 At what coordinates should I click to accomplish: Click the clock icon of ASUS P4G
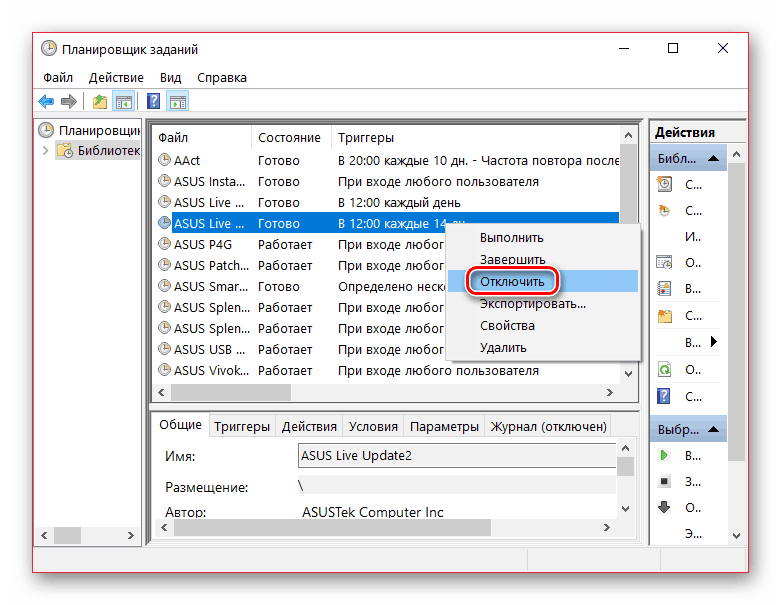[x=164, y=244]
